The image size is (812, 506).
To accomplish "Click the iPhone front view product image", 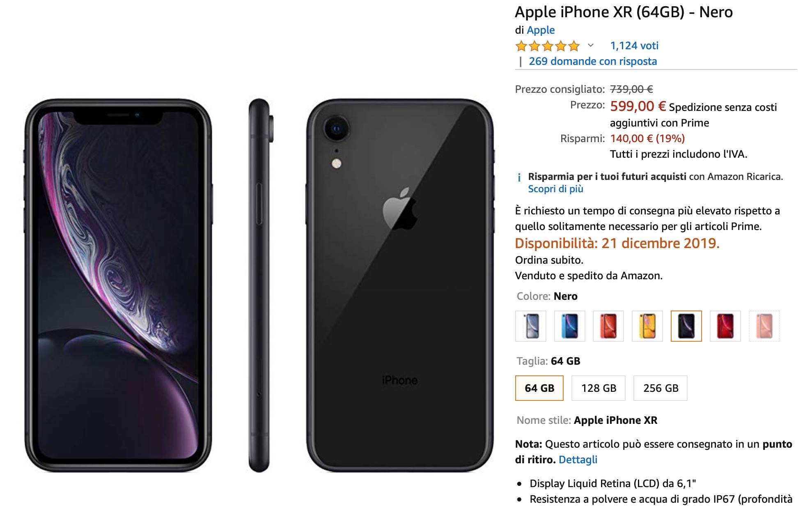I will click(x=118, y=285).
